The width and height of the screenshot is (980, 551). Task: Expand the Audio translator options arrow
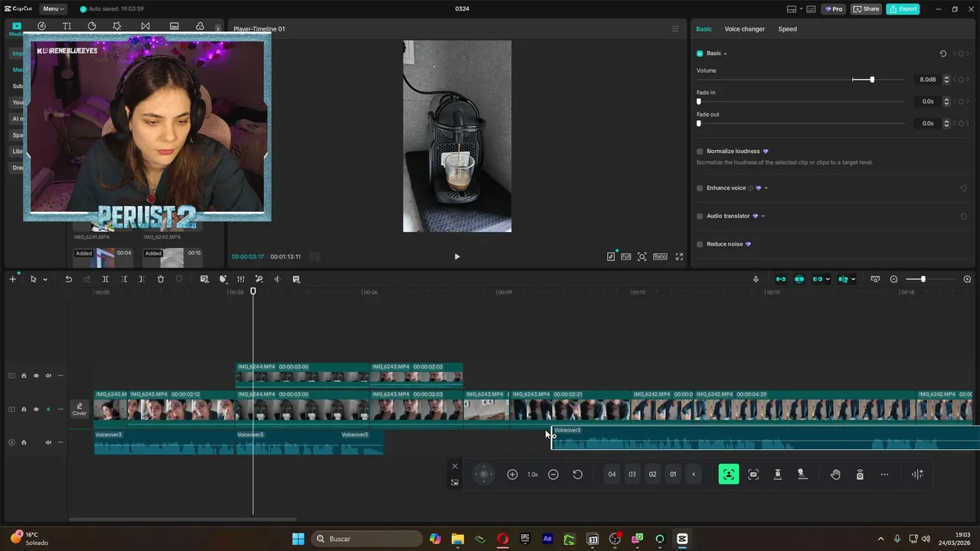pos(763,217)
